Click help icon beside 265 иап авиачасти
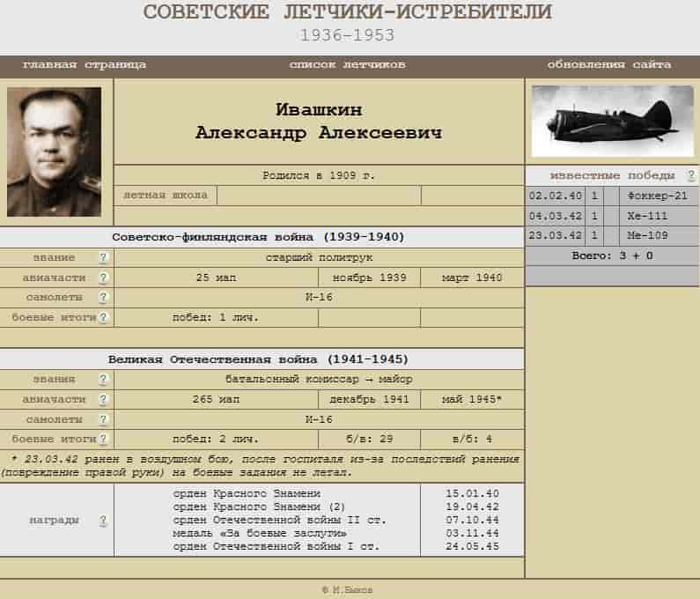 click(103, 400)
